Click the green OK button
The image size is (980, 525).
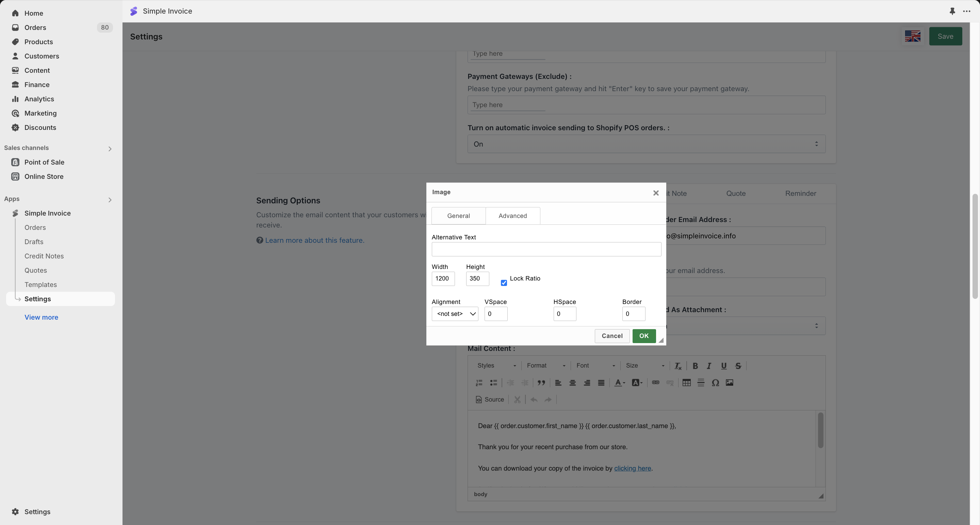pos(644,336)
